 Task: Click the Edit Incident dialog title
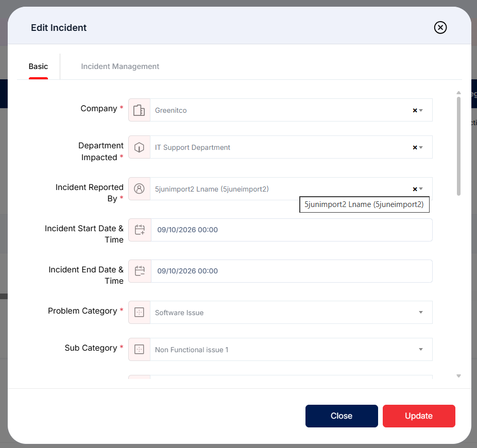(x=59, y=28)
